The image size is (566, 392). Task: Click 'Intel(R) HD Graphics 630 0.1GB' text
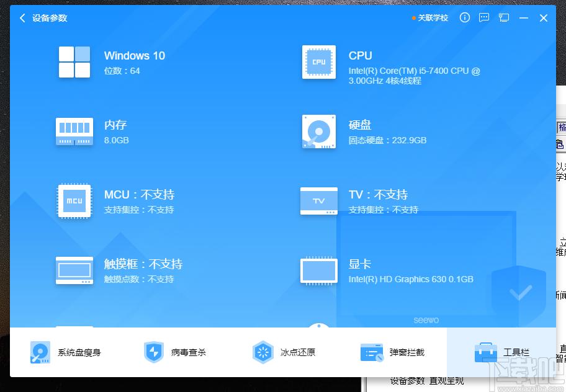tap(411, 279)
